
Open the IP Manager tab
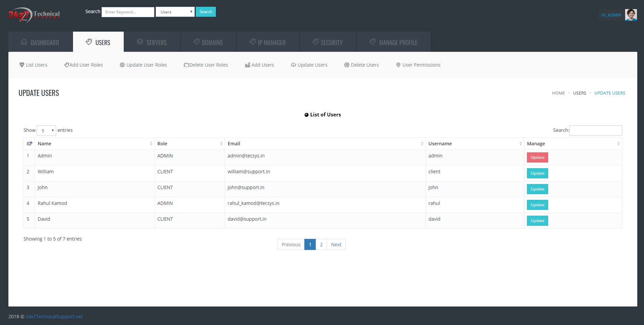tap(268, 42)
